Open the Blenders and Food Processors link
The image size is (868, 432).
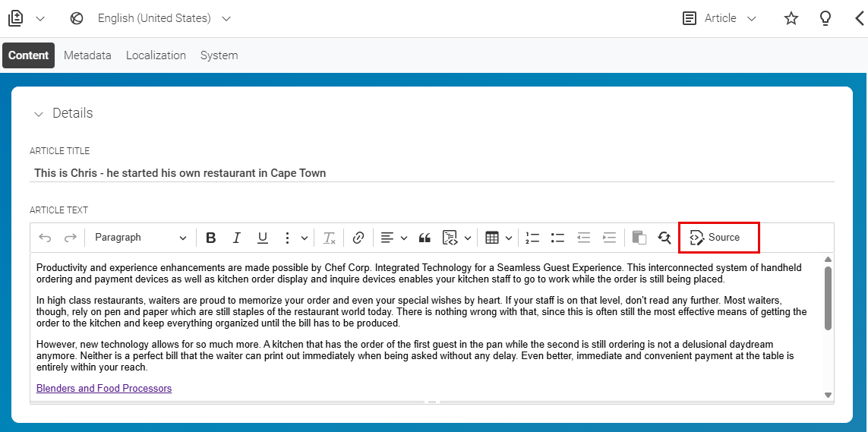(x=104, y=388)
